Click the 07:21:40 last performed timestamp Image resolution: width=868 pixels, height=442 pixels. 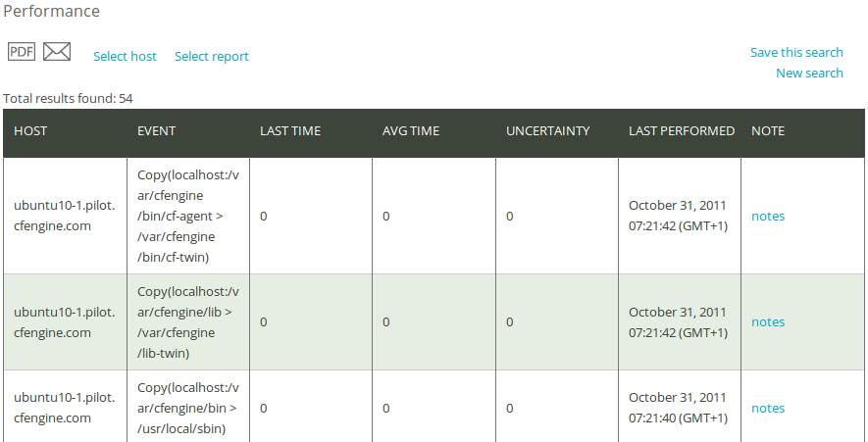point(678,418)
